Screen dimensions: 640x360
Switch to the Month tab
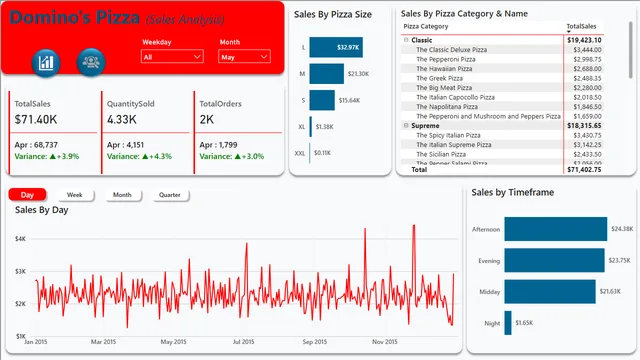(122, 195)
